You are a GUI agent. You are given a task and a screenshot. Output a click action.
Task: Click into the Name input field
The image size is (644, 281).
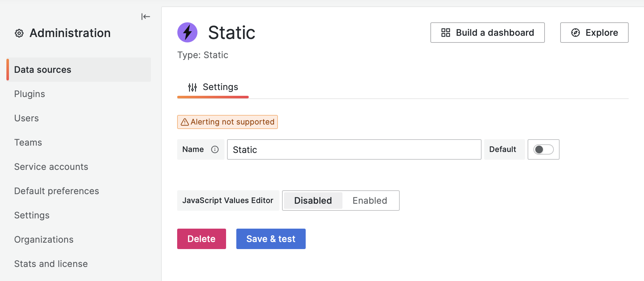pos(354,149)
